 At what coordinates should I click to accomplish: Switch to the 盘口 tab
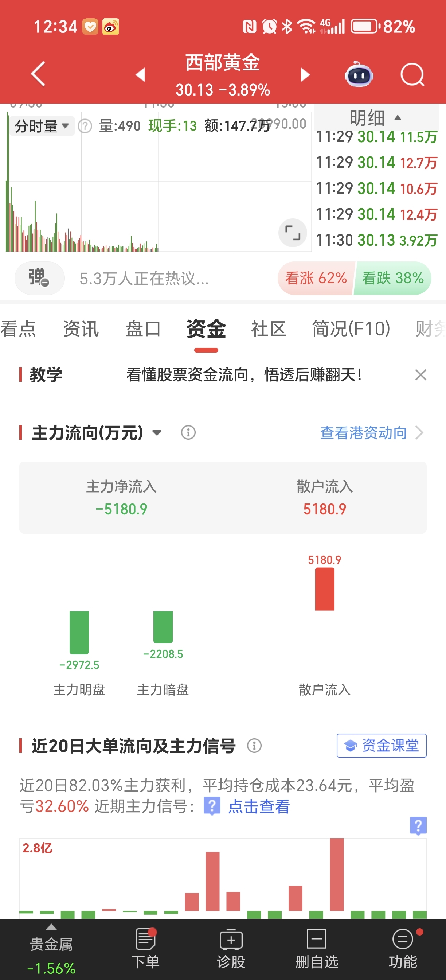[x=143, y=329]
